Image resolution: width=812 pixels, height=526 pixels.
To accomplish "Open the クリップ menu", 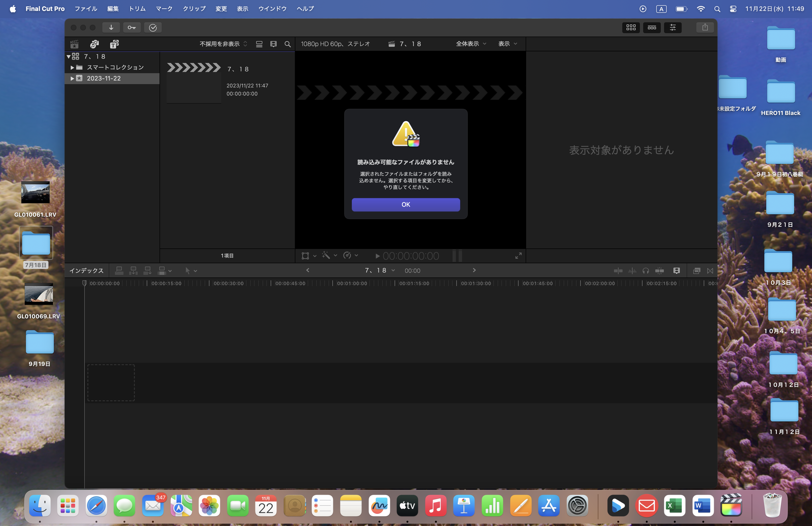I will [194, 9].
